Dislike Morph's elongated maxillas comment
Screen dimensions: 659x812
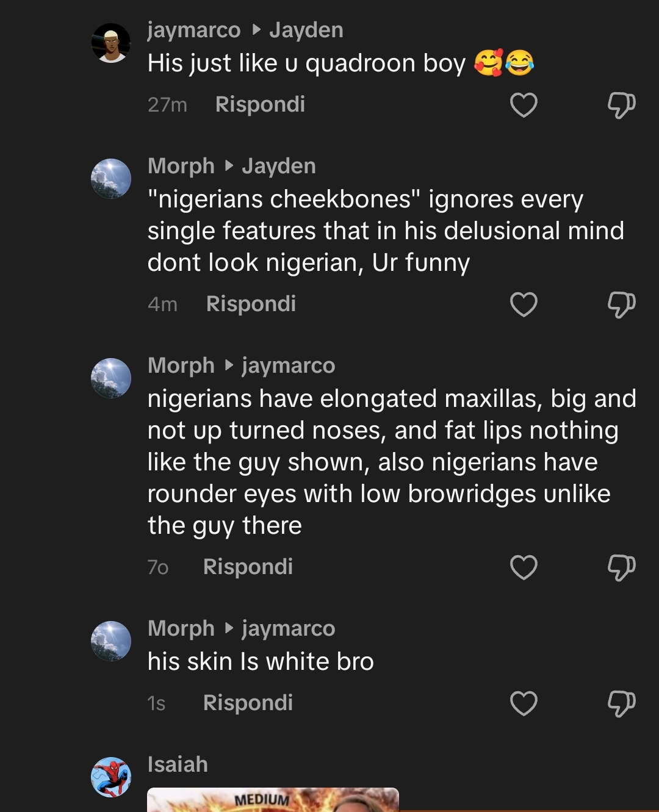click(x=621, y=567)
